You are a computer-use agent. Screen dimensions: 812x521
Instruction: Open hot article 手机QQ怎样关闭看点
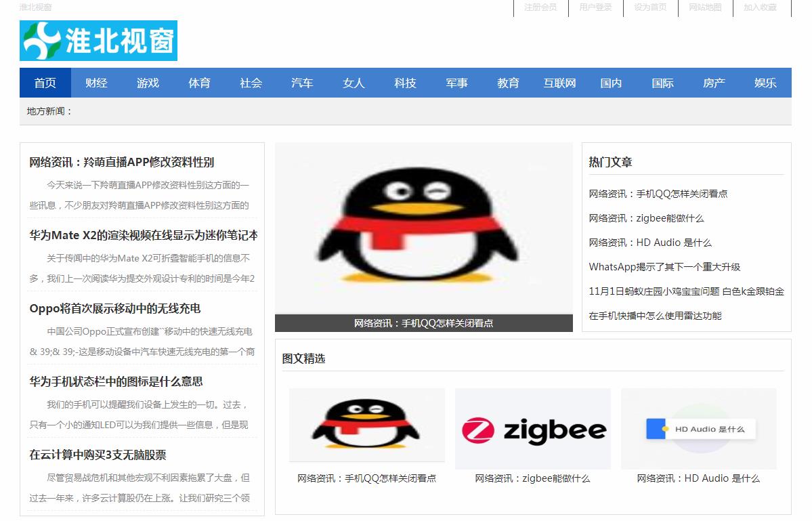click(x=658, y=194)
